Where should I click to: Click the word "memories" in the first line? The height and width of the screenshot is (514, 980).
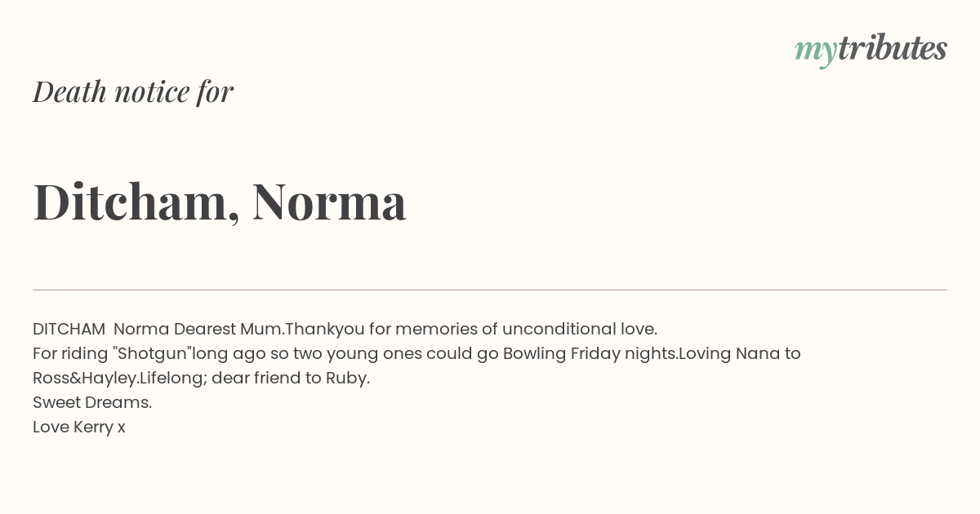[437, 329]
